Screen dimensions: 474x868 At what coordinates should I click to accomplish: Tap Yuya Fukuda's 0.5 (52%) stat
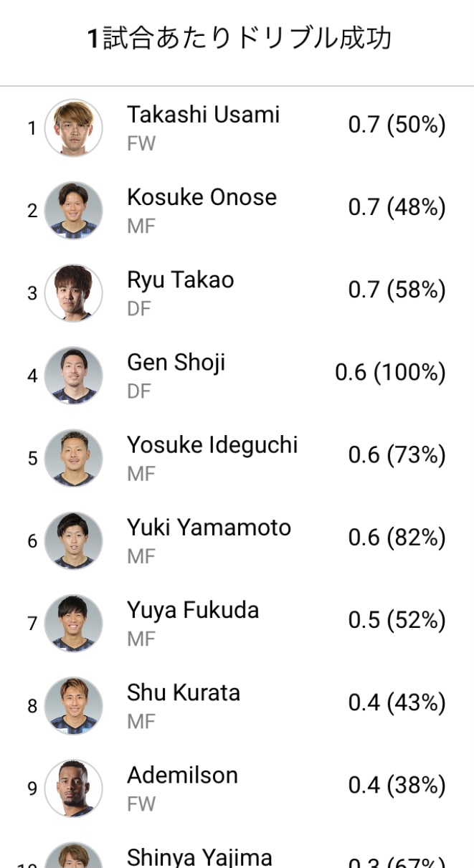pyautogui.click(x=397, y=620)
